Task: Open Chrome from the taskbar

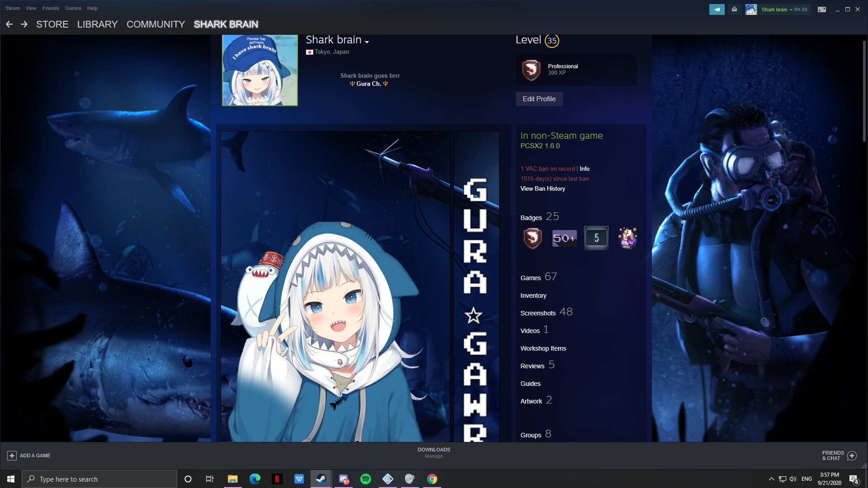Action: (x=432, y=479)
